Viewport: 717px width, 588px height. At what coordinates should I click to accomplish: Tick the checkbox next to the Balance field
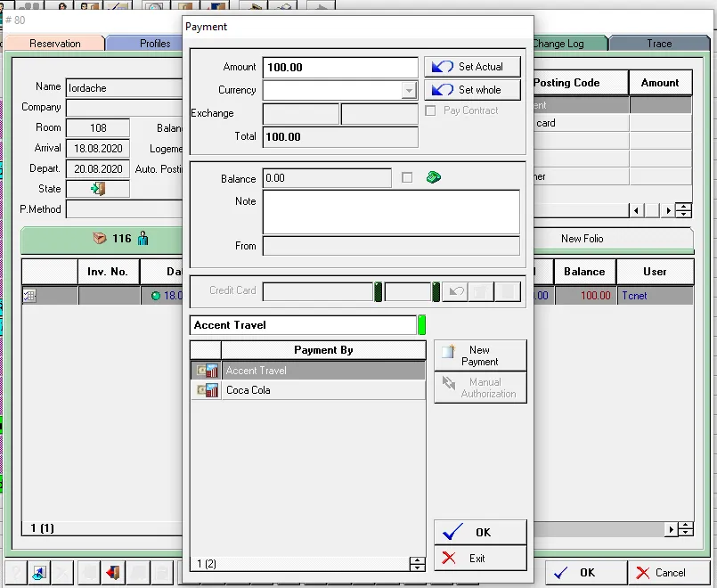pos(407,177)
